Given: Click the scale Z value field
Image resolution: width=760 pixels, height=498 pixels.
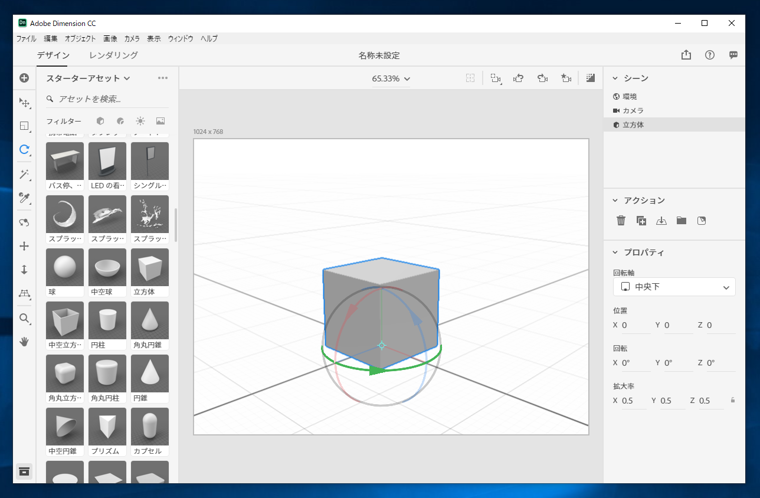Looking at the screenshot, I should click(711, 401).
